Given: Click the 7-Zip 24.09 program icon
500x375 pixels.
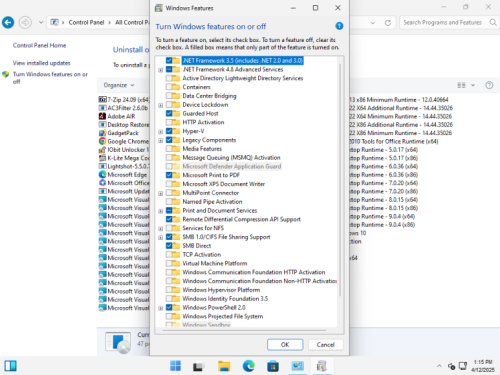Looking at the screenshot, I should 102,99.
